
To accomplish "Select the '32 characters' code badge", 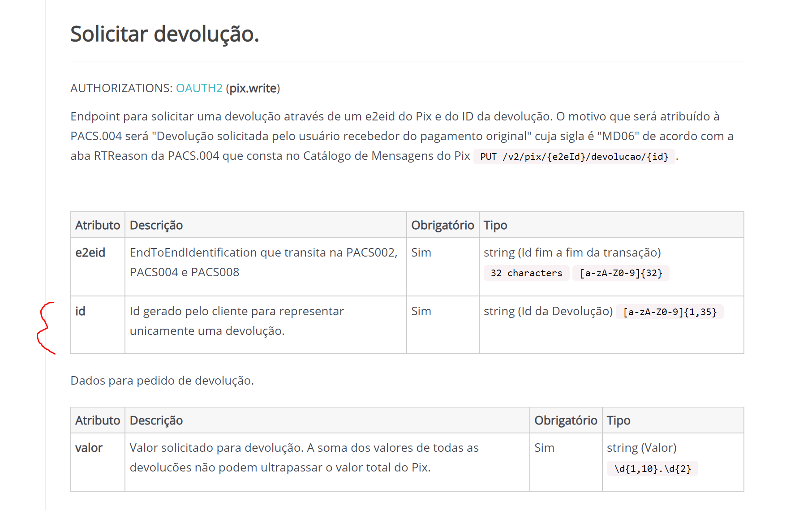I will pos(526,273).
